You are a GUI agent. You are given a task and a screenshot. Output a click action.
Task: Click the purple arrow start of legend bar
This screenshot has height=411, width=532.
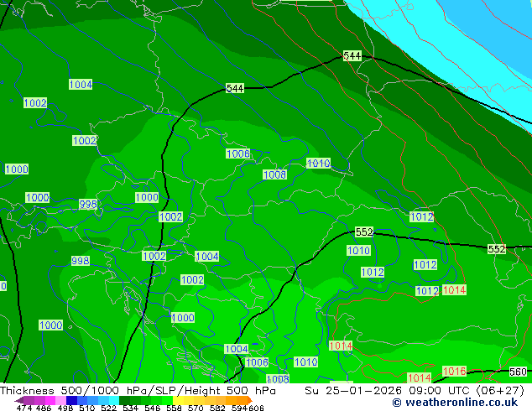[x=18, y=400]
